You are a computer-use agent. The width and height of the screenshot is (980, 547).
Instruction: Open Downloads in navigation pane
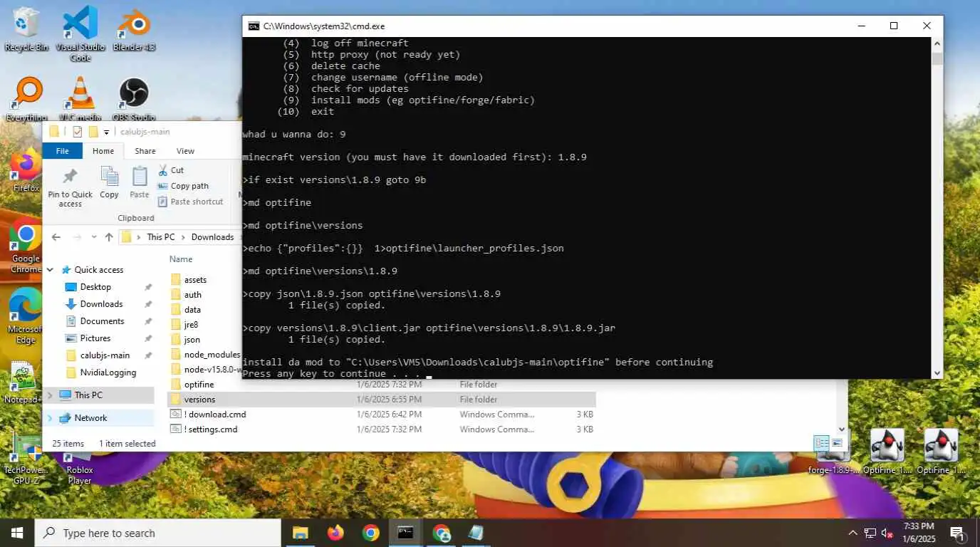(101, 304)
